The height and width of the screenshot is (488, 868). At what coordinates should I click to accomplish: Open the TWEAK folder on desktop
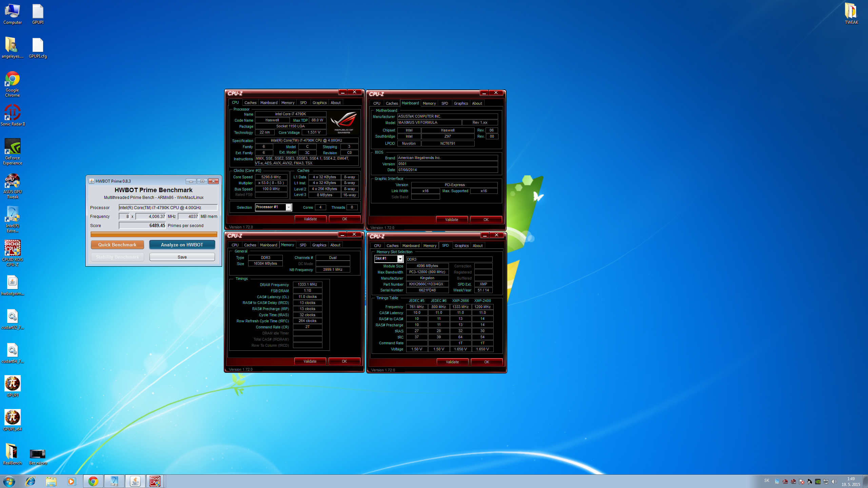[851, 14]
